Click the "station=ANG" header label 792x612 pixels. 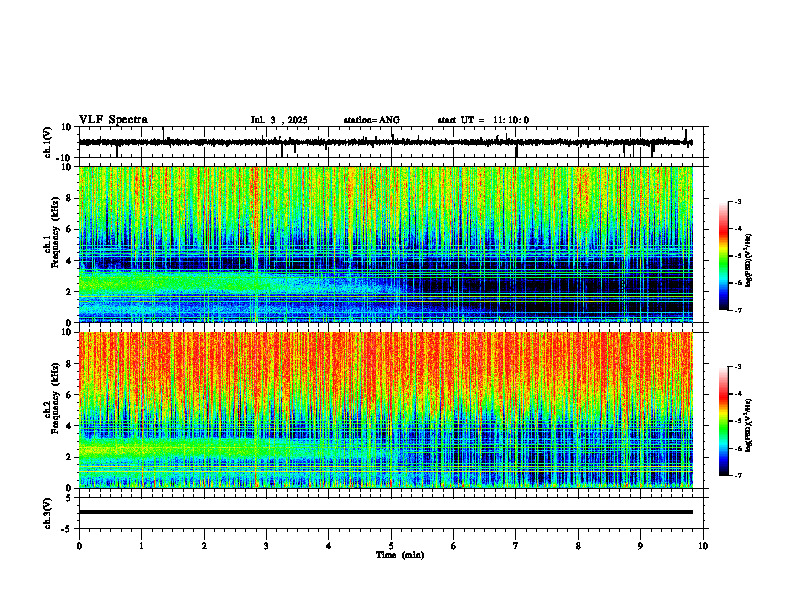point(371,120)
